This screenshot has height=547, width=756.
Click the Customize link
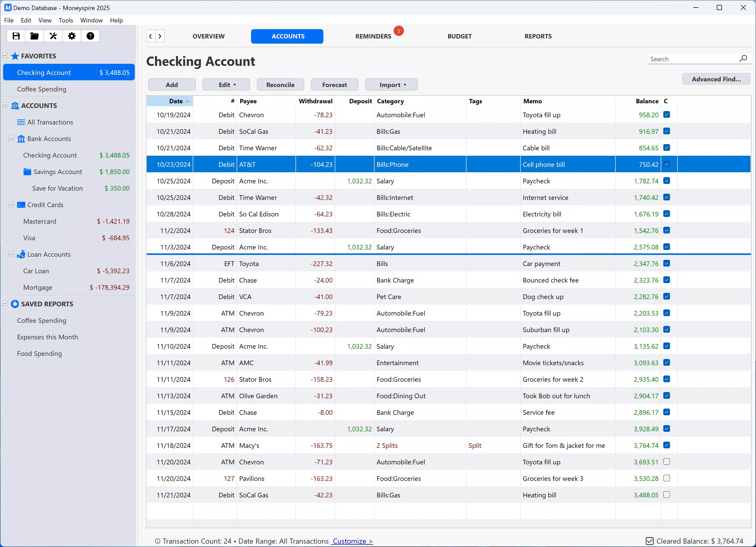(x=352, y=541)
